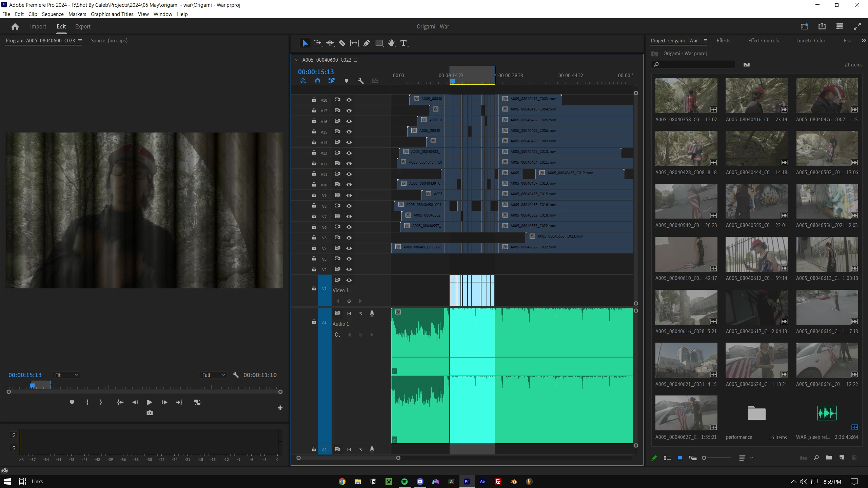Select the A005_08040612 clip thumbnail
This screenshot has width=868, height=488.
click(x=756, y=254)
